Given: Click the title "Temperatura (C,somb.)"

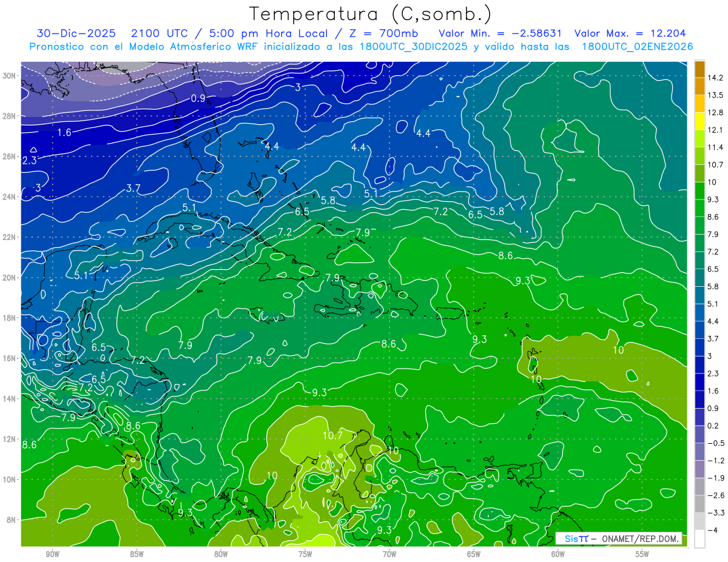Looking at the screenshot, I should tap(371, 14).
